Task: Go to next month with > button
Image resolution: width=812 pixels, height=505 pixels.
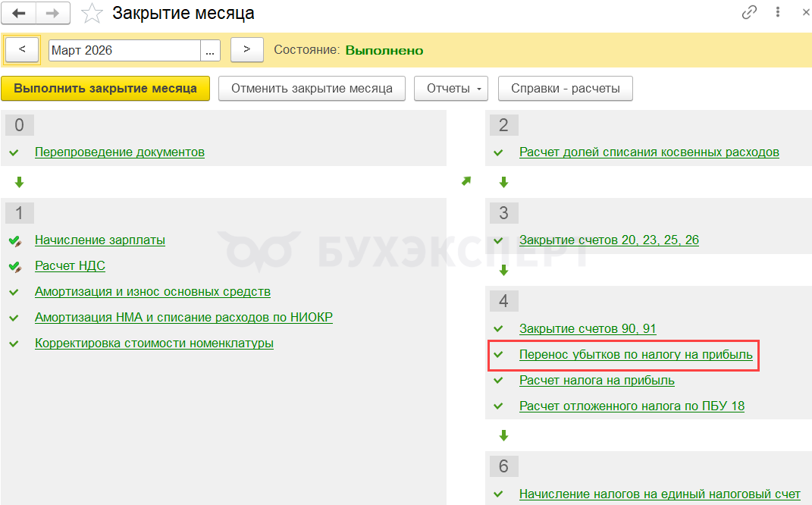Action: 246,50
